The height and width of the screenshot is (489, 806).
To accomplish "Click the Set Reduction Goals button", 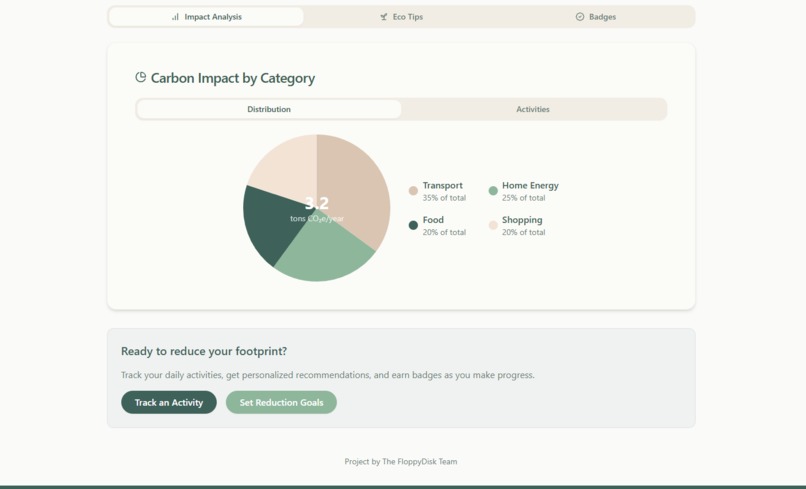I will click(x=281, y=402).
